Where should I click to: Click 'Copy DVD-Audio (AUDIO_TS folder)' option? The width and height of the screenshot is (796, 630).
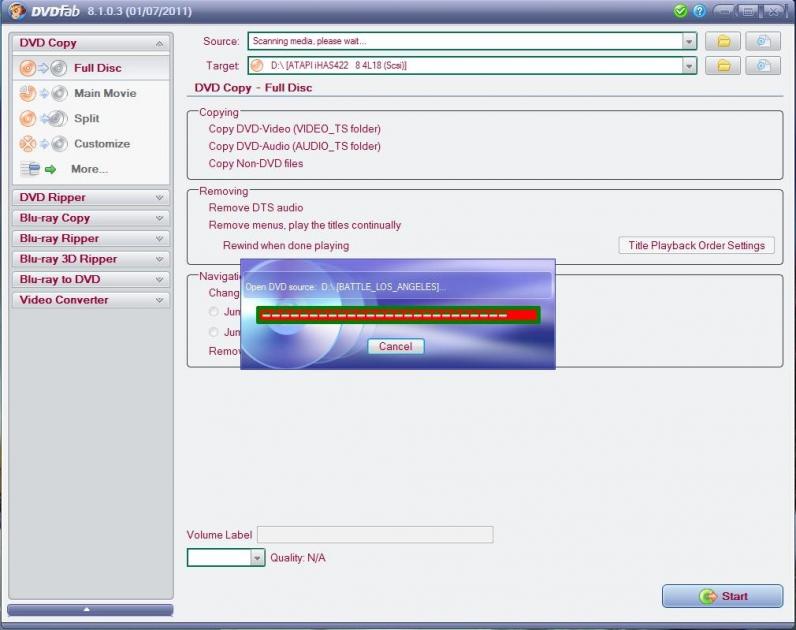point(294,146)
